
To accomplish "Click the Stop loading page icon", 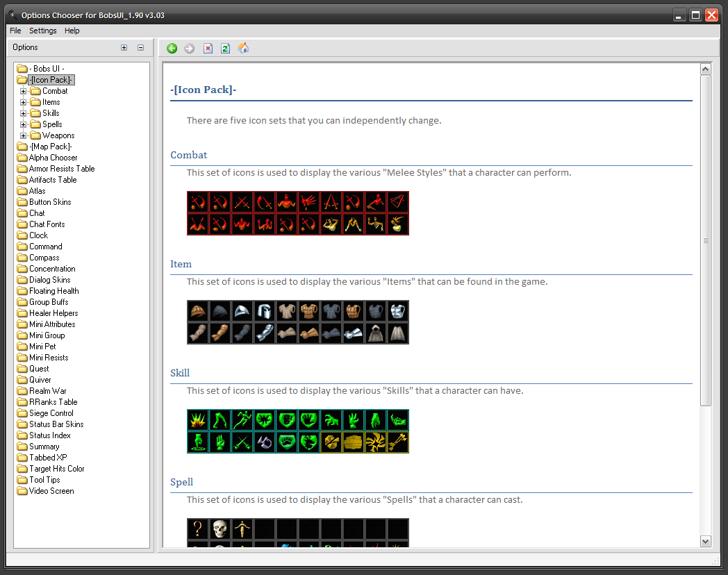I will 208,49.
